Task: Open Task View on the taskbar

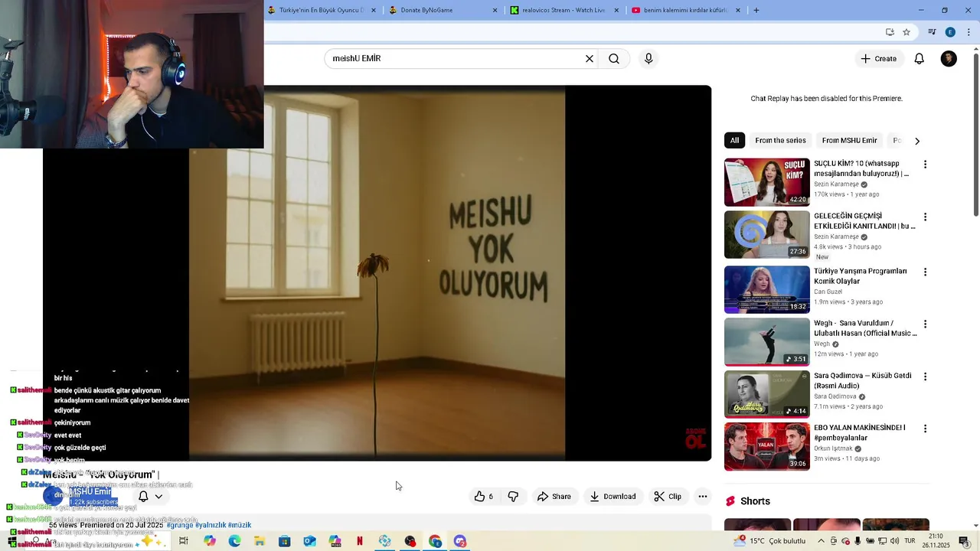Action: pos(184,541)
